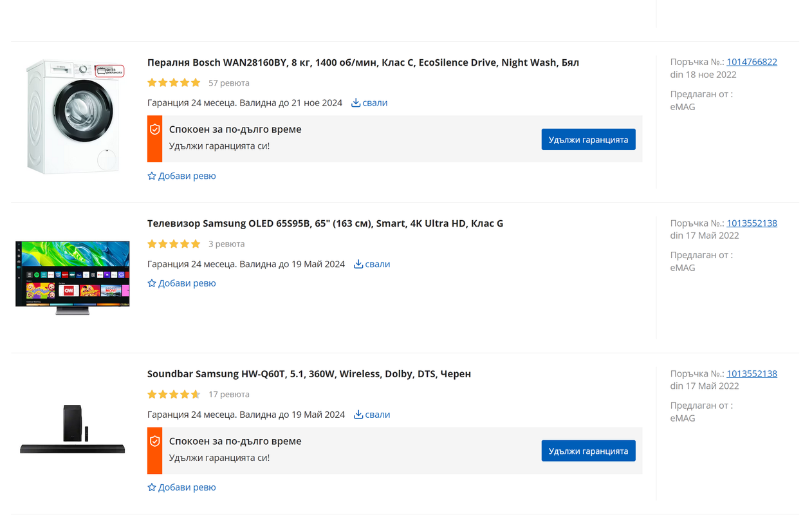812x515 pixels.
Task: View the 57 reviews for the Bosch washer
Action: tap(228, 83)
